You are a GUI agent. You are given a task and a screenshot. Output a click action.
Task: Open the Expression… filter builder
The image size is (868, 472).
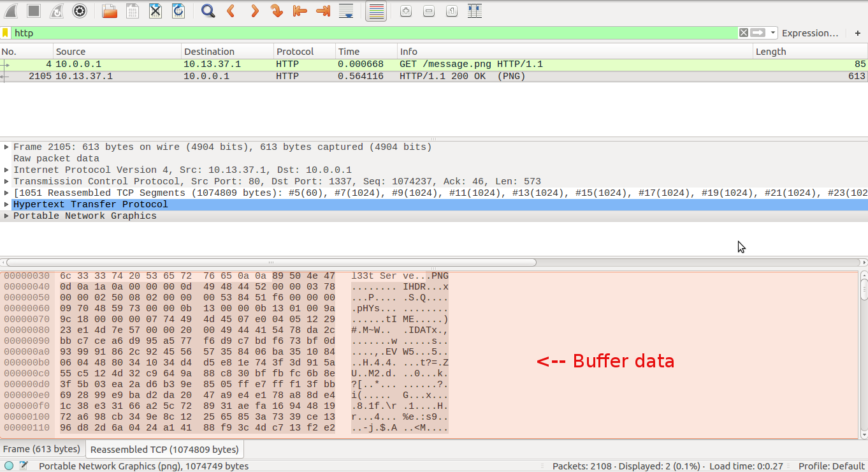pos(810,33)
